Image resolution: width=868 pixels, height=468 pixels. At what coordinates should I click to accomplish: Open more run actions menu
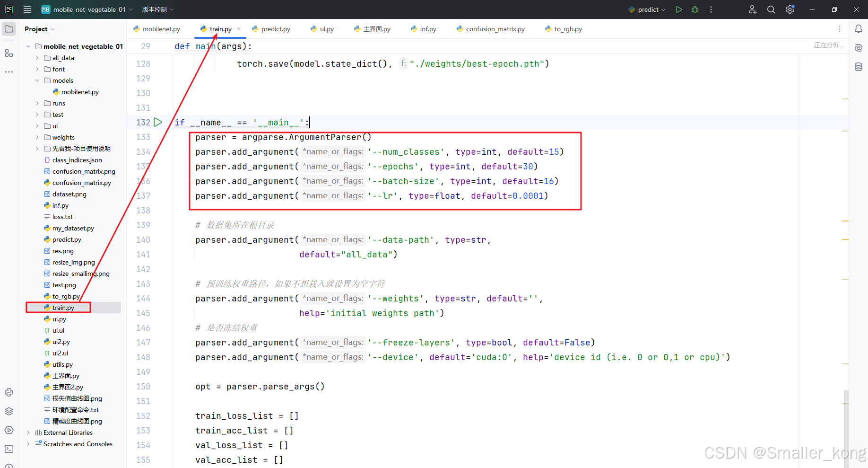pyautogui.click(x=711, y=9)
